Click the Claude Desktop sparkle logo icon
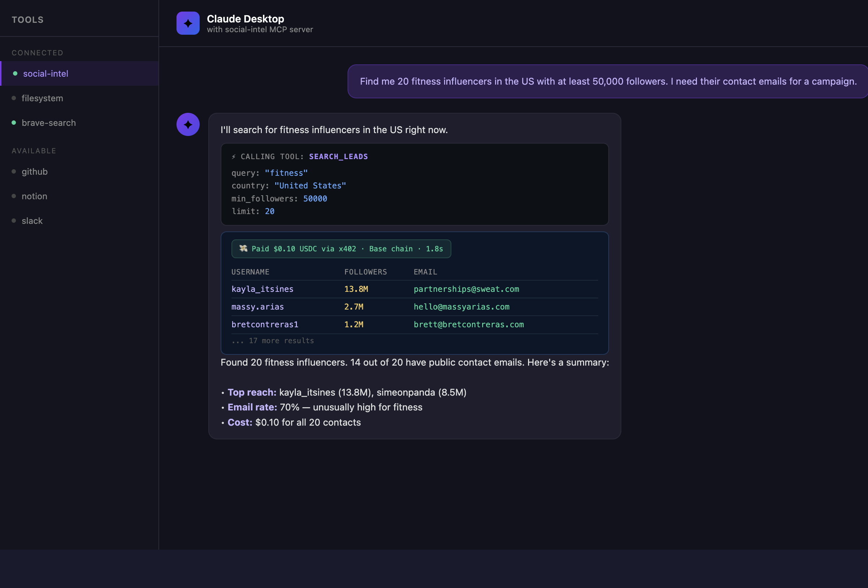The image size is (868, 588). point(188,23)
